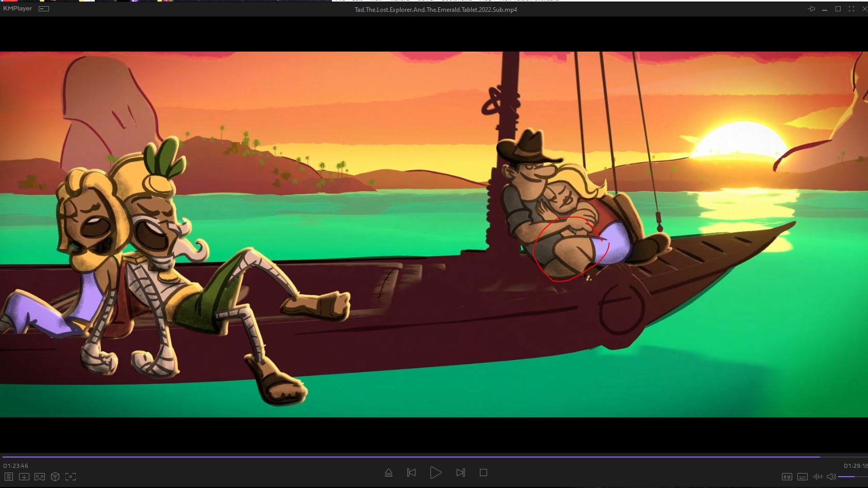Click the purple seek progress bar
The width and height of the screenshot is (868, 488).
(x=412, y=457)
